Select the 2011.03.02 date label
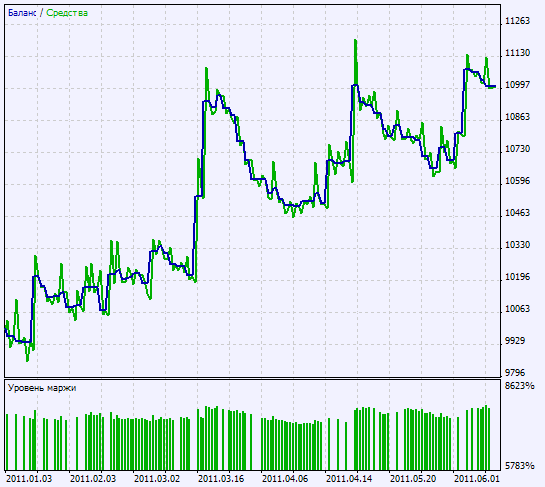This screenshot has height=487, width=545. coord(157,479)
